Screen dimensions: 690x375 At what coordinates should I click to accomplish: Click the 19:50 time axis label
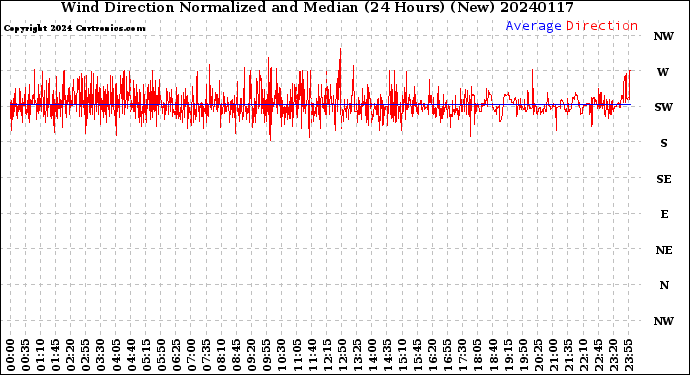523,355
